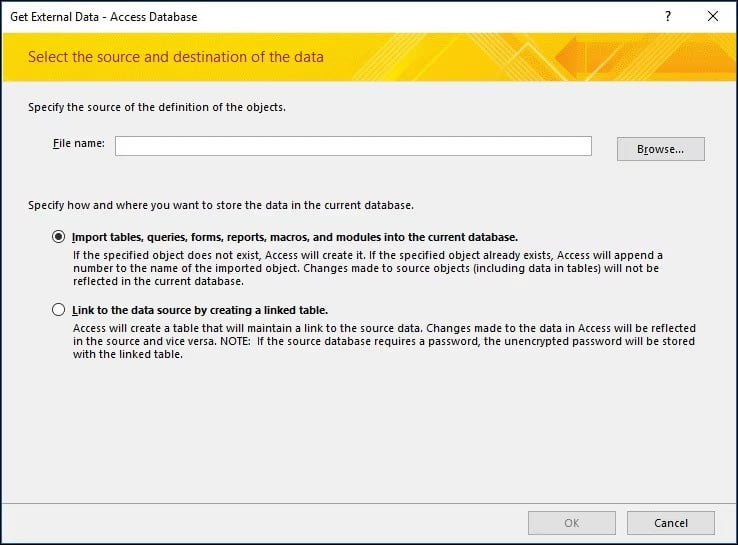This screenshot has height=545, width=738.
Task: Click the bold "Link to the data source" label
Action: pos(200,310)
